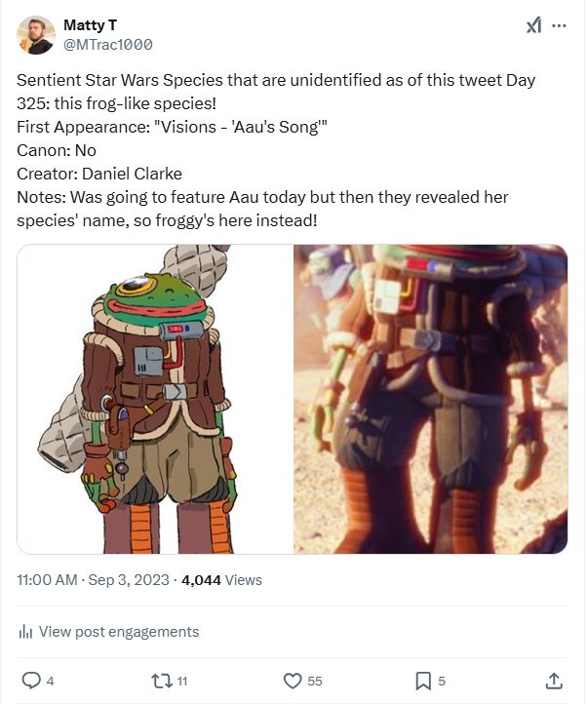Screen dimensions: 588x704
Task: Click the "Matty T" display name
Action: (90, 24)
